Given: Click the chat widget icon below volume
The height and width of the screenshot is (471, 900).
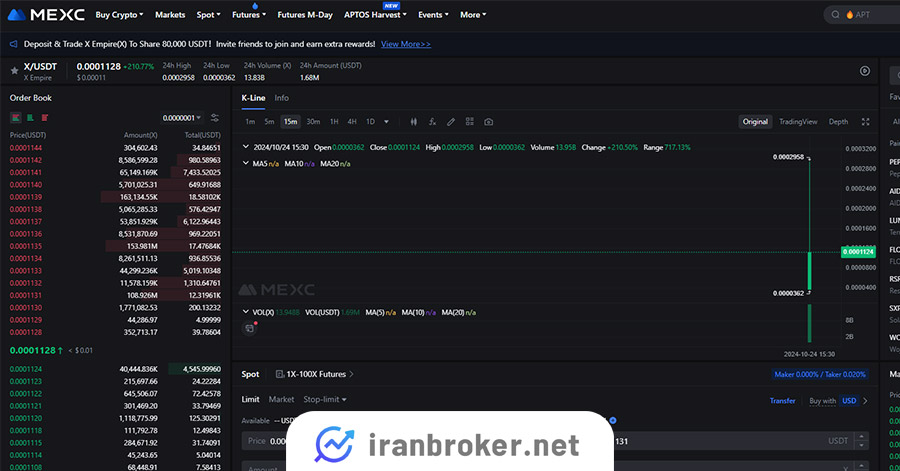Looking at the screenshot, I should (x=250, y=328).
